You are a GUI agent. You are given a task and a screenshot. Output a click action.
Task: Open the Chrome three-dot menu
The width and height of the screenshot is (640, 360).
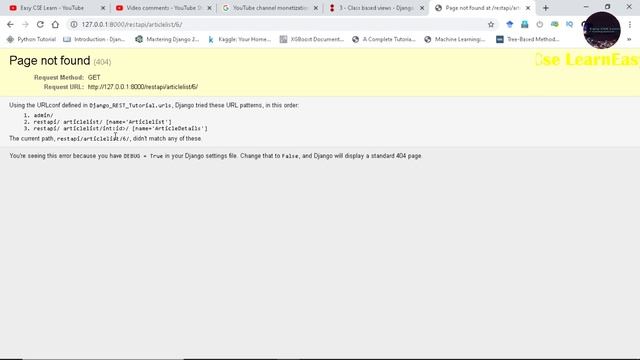coord(630,24)
